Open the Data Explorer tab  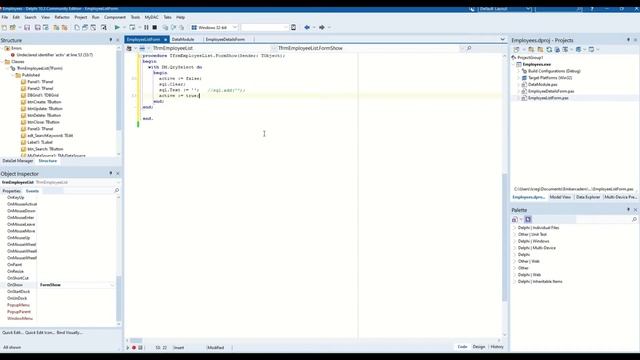tap(588, 197)
